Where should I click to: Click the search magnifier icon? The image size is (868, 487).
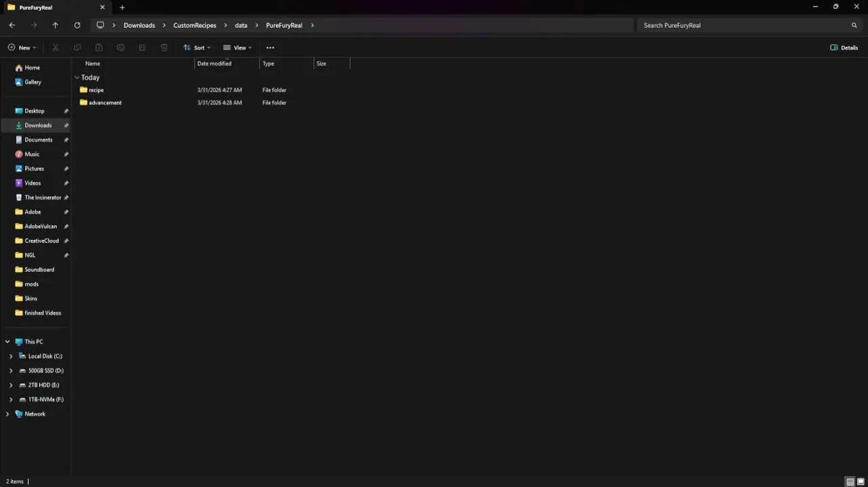click(854, 25)
